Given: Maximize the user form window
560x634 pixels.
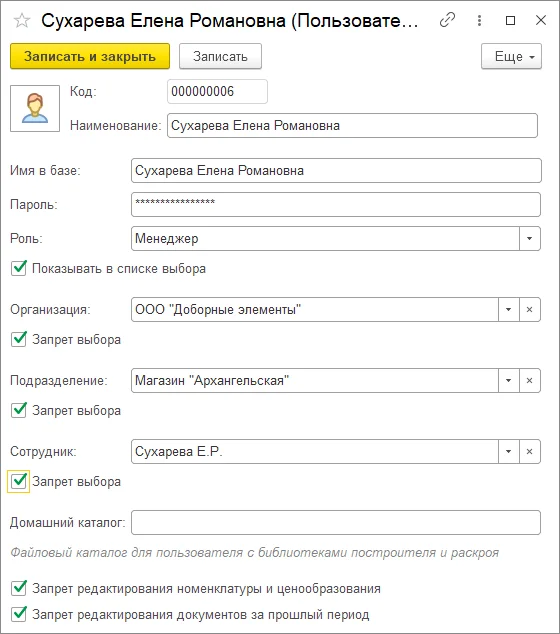Looking at the screenshot, I should (x=511, y=20).
